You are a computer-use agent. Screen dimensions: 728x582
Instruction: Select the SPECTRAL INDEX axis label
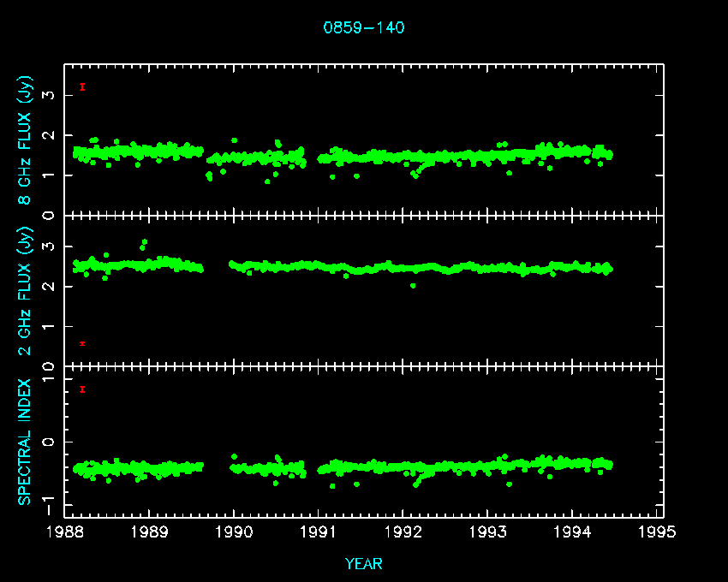[x=25, y=441]
